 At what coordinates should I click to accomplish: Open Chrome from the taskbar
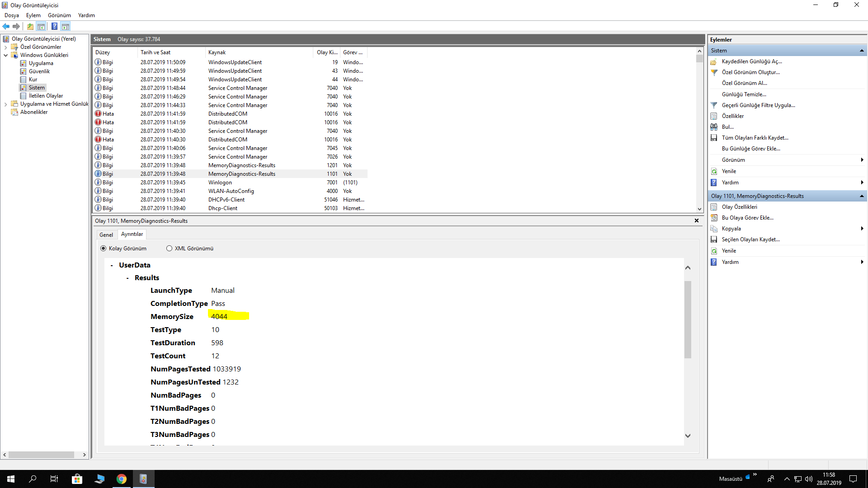coord(121,479)
